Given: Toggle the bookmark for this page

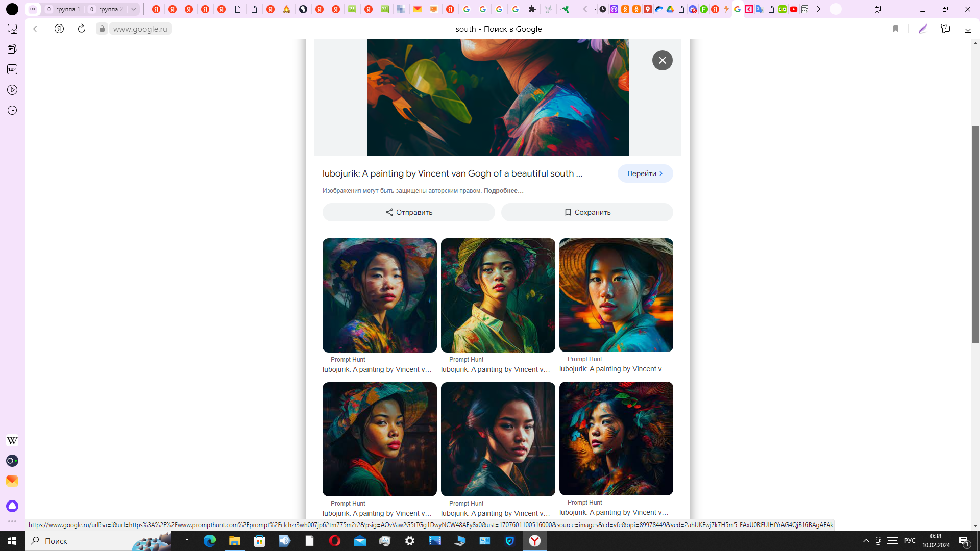Looking at the screenshot, I should point(895,29).
